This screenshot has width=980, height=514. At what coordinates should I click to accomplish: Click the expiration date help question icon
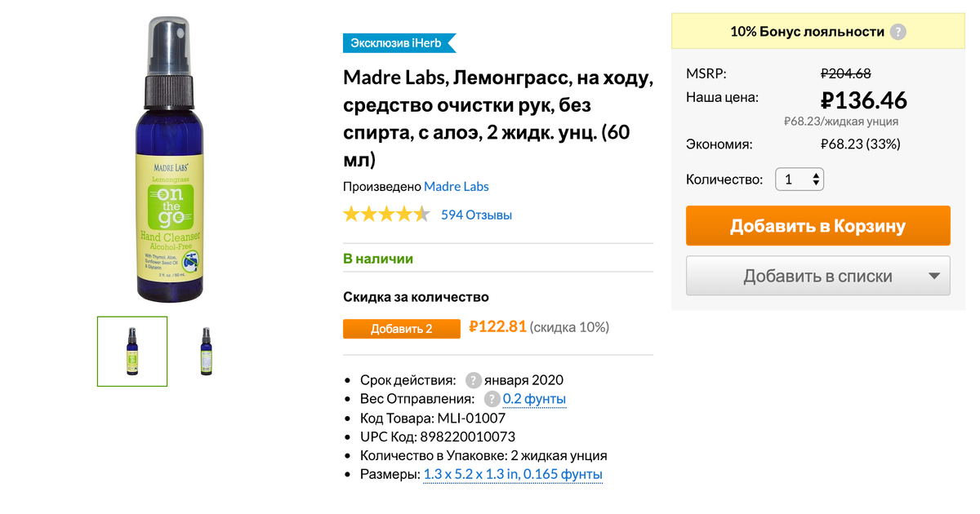(474, 380)
